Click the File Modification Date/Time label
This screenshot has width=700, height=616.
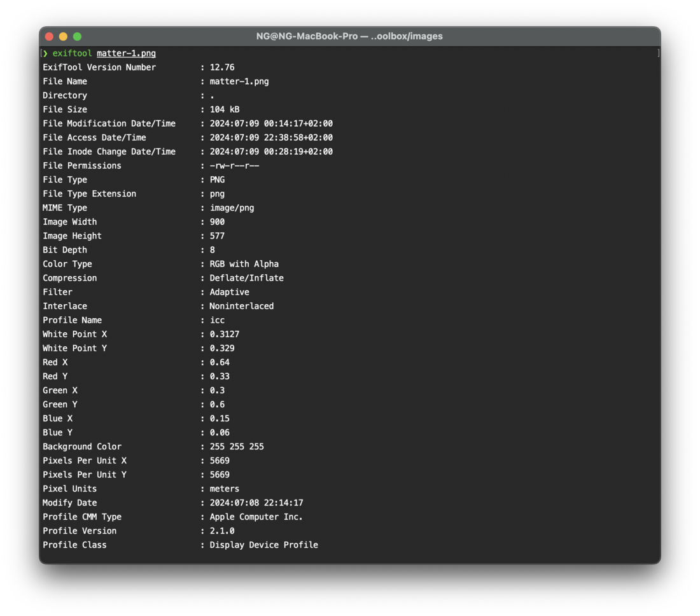[x=109, y=123]
